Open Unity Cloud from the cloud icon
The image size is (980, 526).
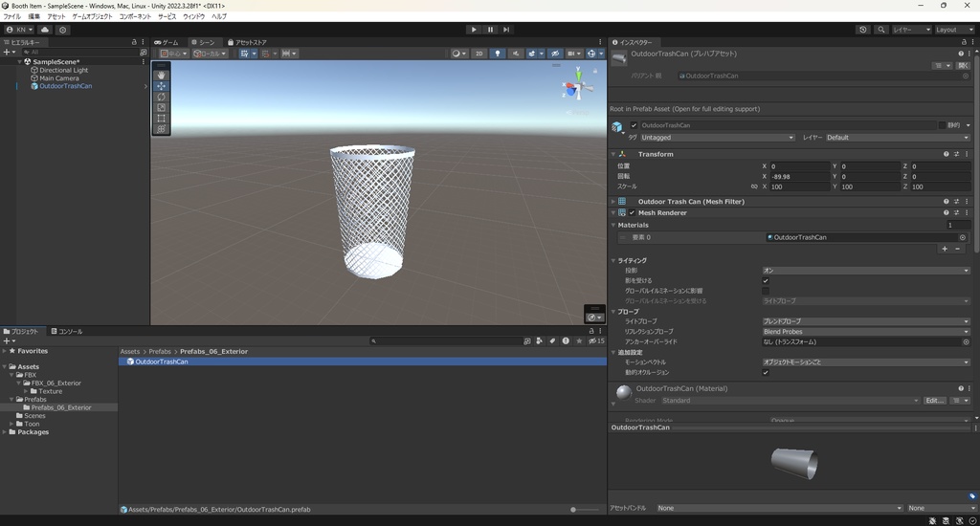[45, 30]
